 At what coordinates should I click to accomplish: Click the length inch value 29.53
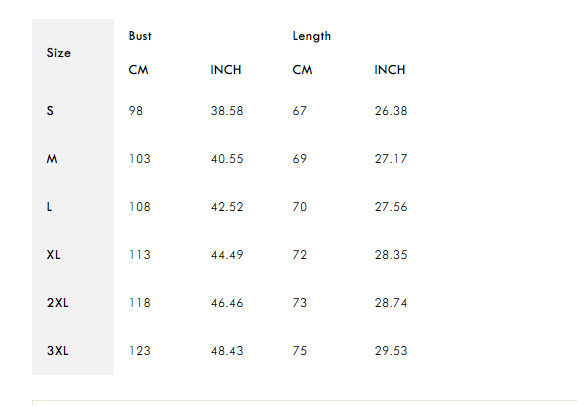[x=391, y=351]
